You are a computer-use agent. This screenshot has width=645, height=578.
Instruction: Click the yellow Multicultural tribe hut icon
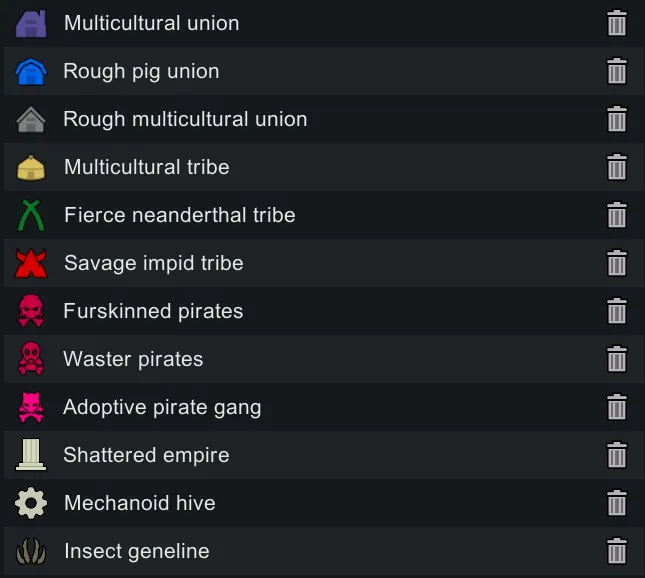31,167
